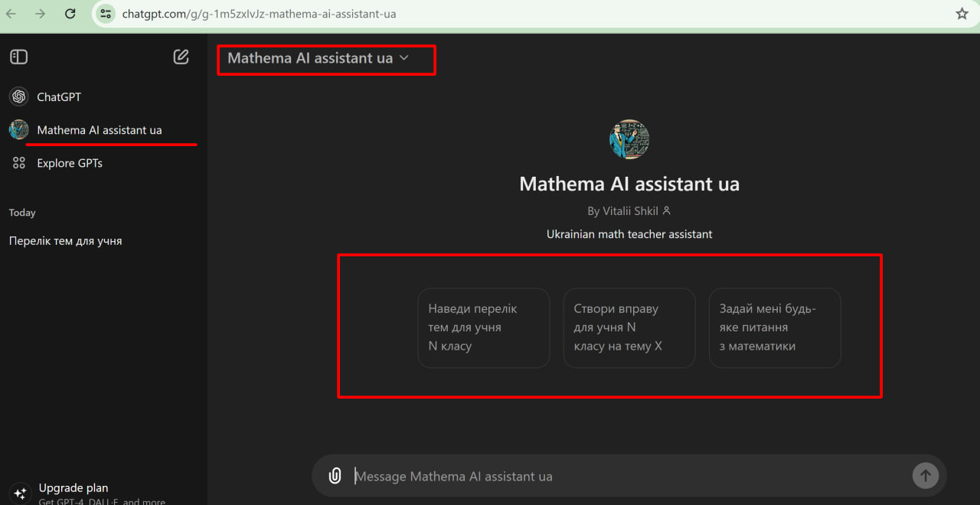Click the author link 'By Vitalii Shkil'

(629, 210)
